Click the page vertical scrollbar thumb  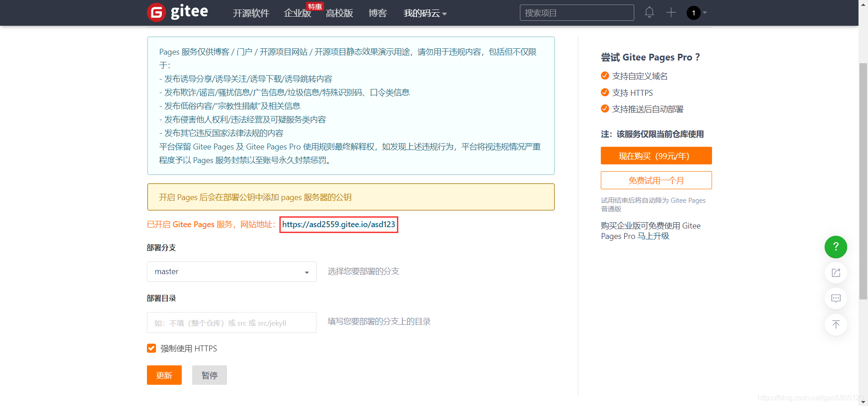point(863,181)
